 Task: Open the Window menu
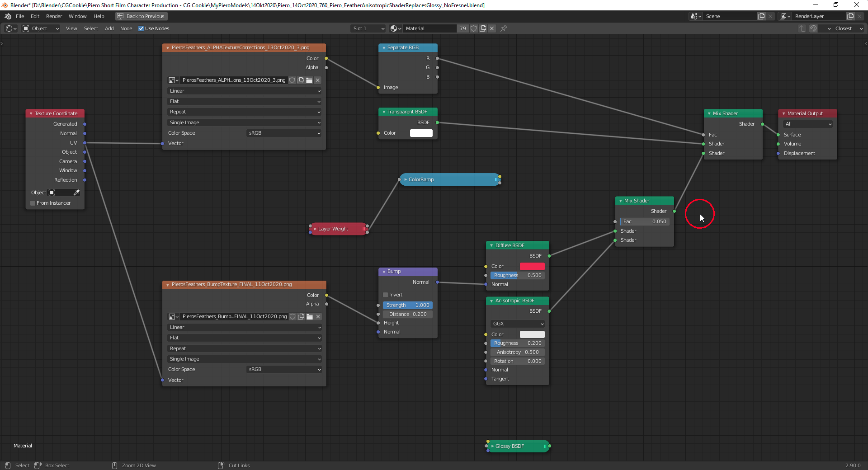77,16
